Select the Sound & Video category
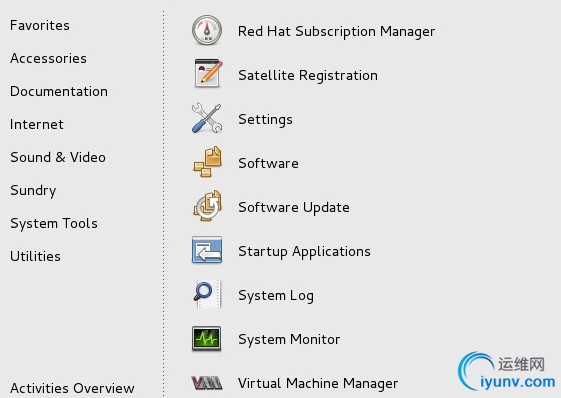 click(x=58, y=157)
